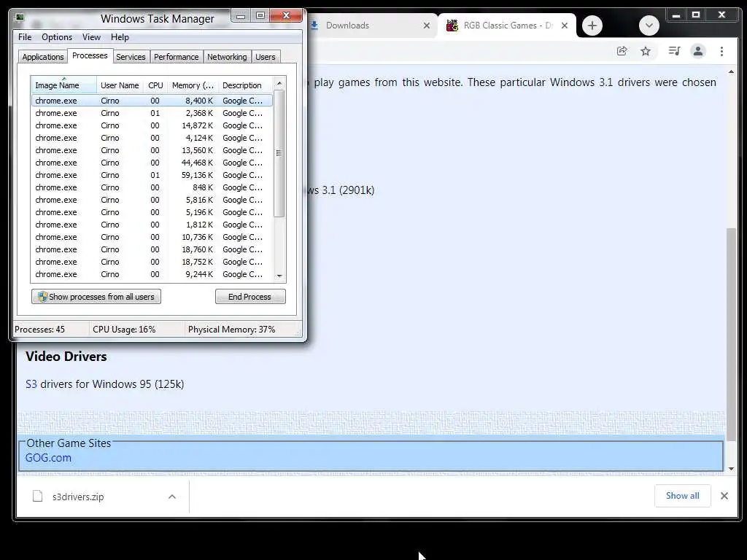
Task: Click the Task Manager title bar icon
Action: [x=20, y=18]
